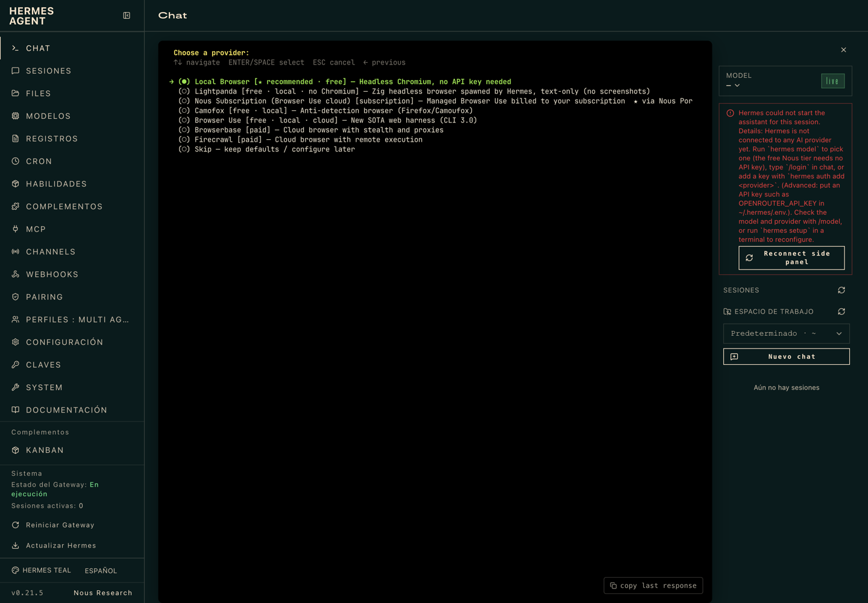Choose the Nous Subscription provider option
The width and height of the screenshot is (868, 603).
click(x=435, y=101)
